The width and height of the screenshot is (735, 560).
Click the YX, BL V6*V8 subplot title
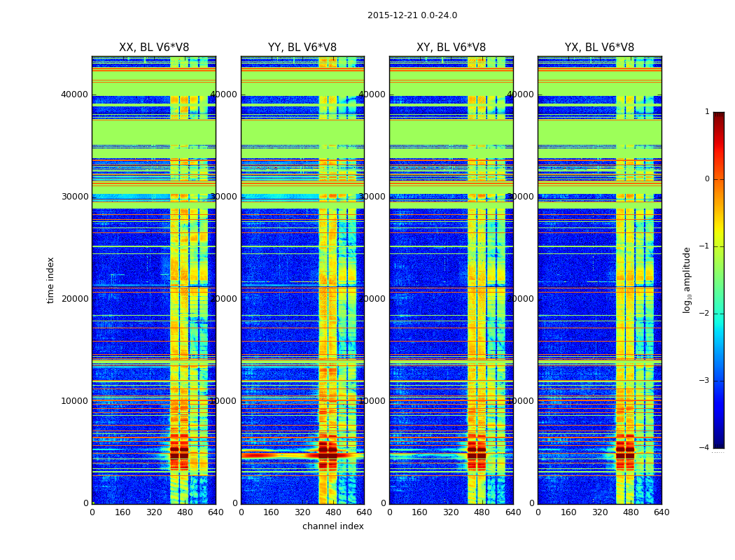[599, 48]
